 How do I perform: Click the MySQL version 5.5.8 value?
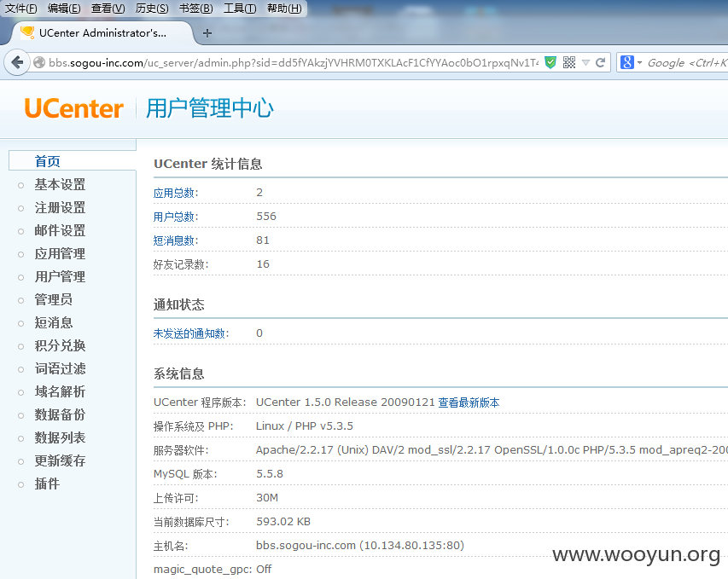270,473
